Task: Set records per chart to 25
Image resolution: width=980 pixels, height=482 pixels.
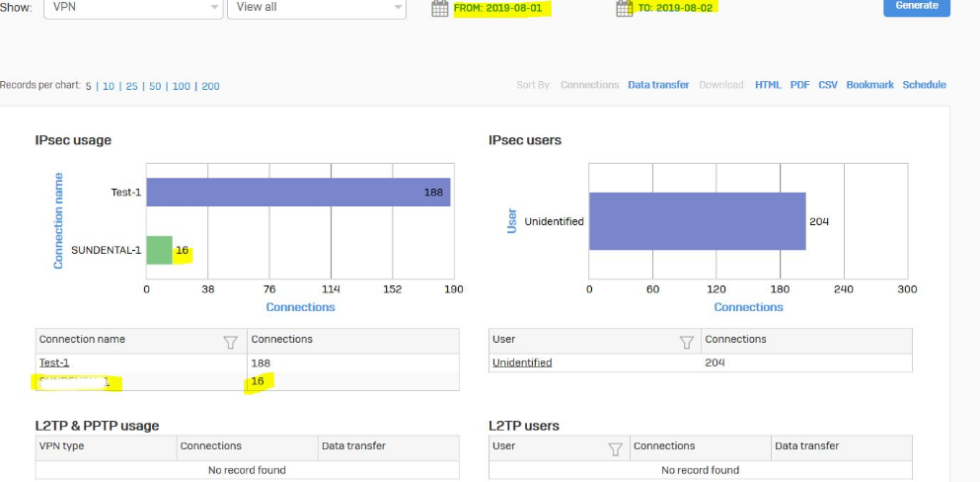Action: 131,86
